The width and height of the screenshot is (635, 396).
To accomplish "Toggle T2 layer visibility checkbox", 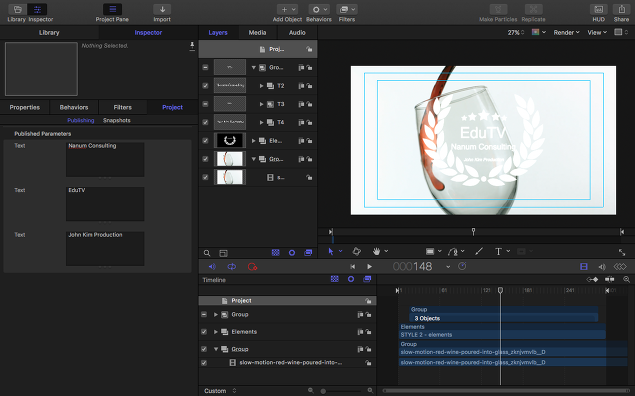I will (x=205, y=86).
